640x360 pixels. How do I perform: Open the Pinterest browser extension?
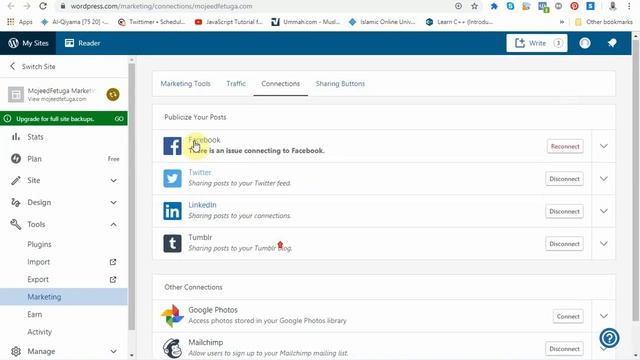pos(574,6)
